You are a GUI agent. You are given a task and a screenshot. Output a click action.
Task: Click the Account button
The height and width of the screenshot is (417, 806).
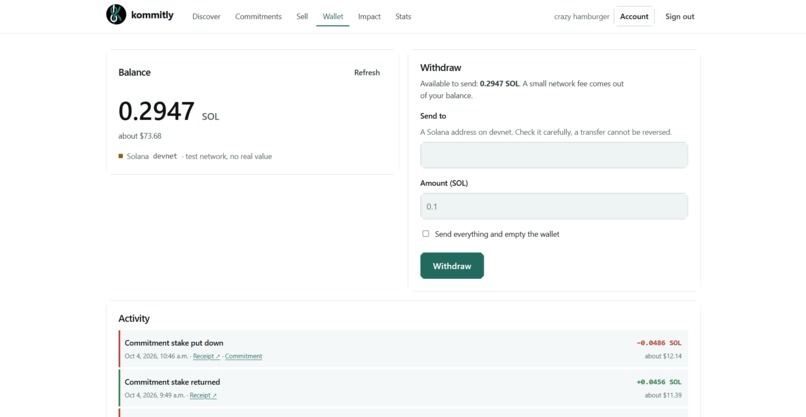(634, 16)
